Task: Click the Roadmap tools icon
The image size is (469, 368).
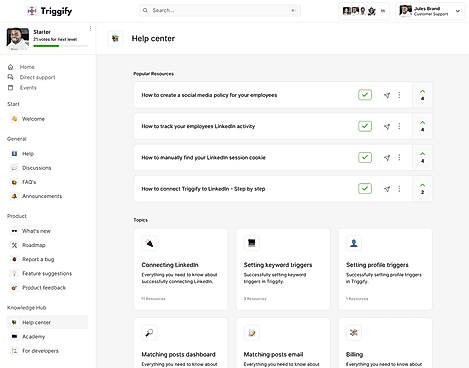Action: pos(14,245)
